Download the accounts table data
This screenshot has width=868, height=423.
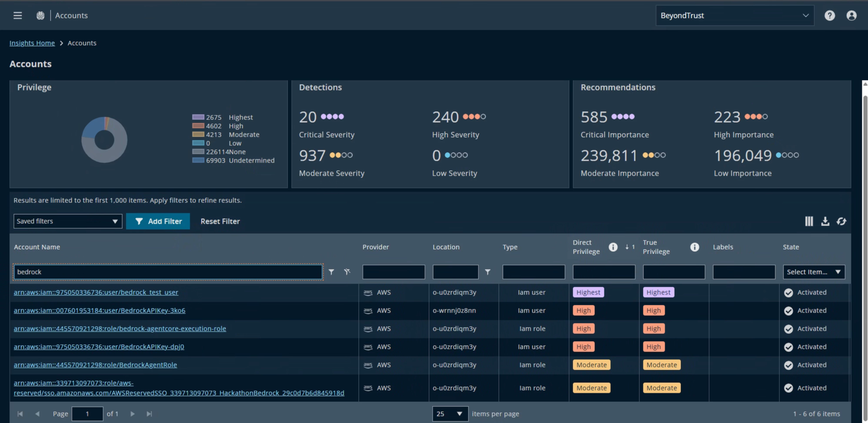coord(825,221)
